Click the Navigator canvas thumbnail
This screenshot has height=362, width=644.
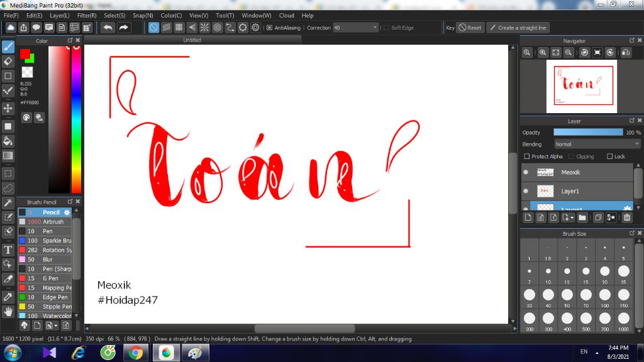[x=582, y=86]
